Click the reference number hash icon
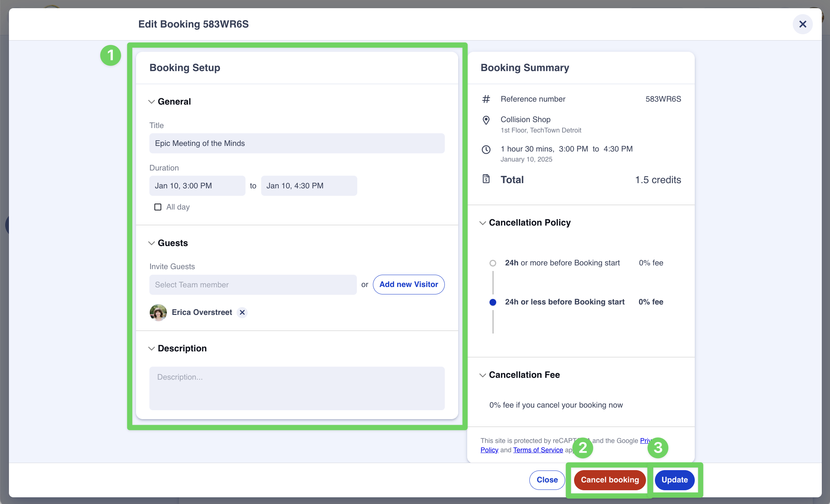The height and width of the screenshot is (504, 830). pos(486,99)
